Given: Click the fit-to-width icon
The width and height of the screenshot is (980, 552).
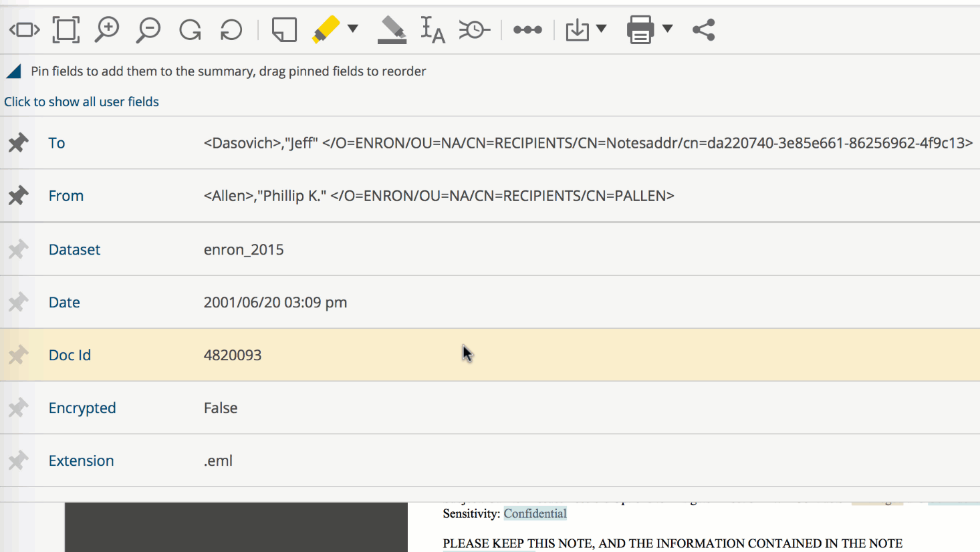Looking at the screenshot, I should [25, 30].
